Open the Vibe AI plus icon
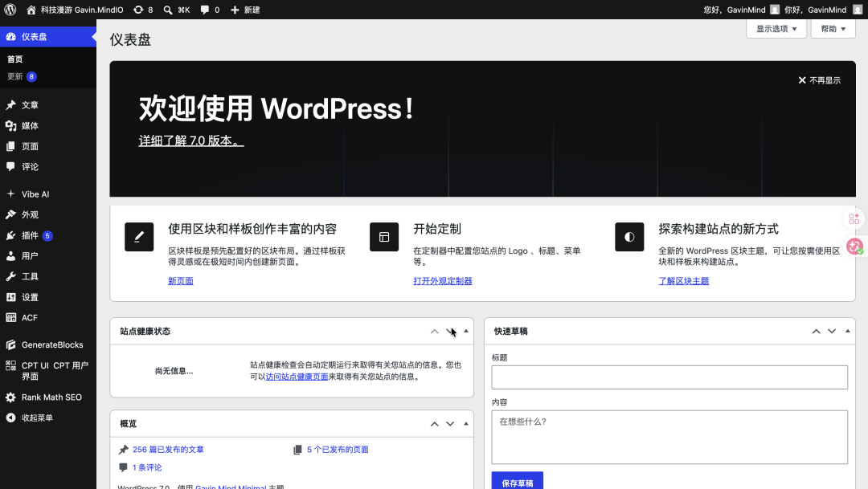Image resolution: width=868 pixels, height=489 pixels. click(10, 194)
